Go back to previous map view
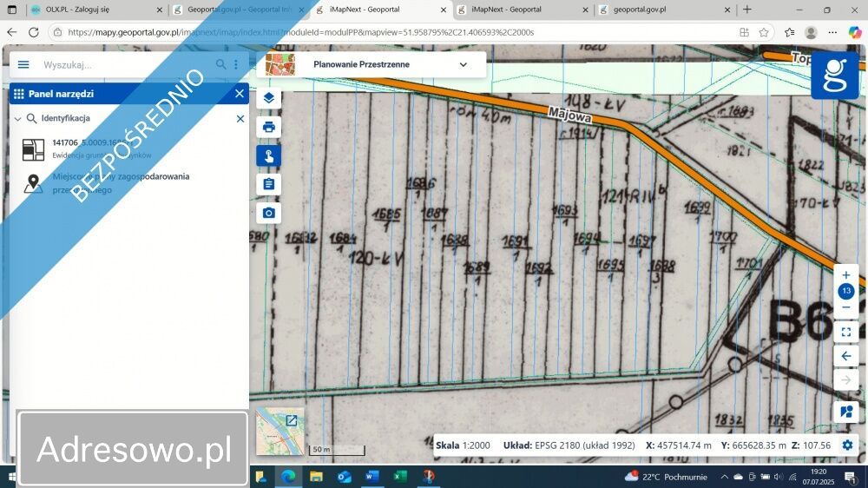Viewport: 868px width, 488px height. [846, 356]
